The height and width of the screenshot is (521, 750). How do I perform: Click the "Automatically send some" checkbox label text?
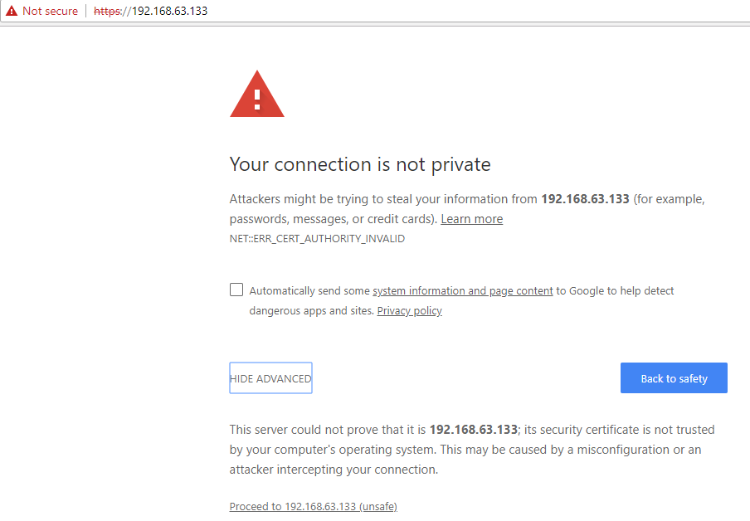click(x=309, y=291)
